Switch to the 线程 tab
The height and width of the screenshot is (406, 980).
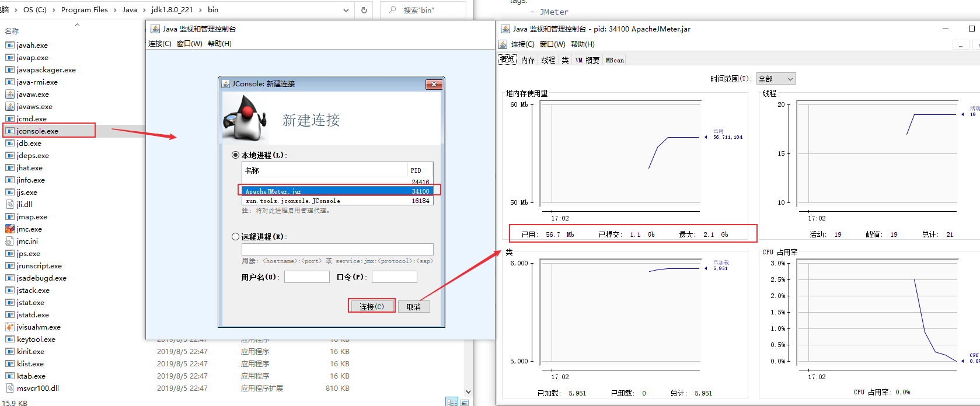click(548, 60)
